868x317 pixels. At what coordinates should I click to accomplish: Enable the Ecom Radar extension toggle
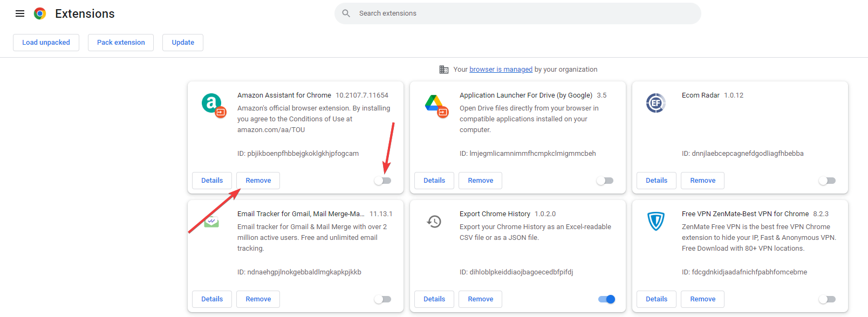pyautogui.click(x=827, y=181)
